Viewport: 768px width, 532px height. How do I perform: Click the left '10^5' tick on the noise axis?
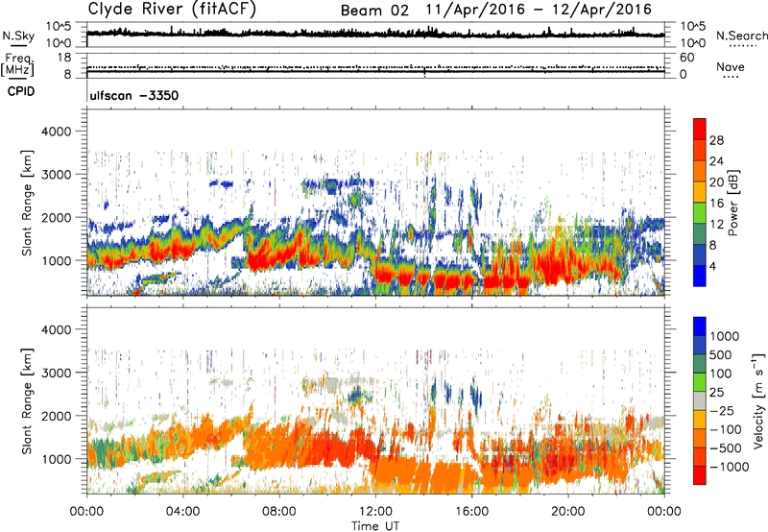[60, 27]
